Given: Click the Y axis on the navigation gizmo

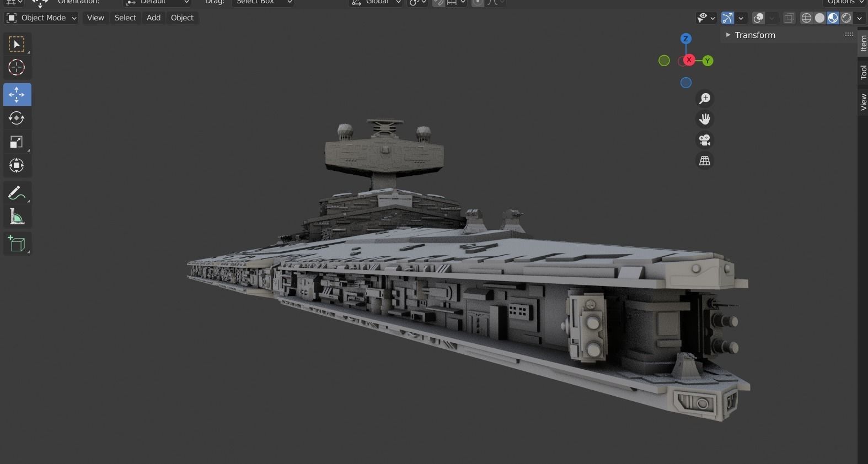Looking at the screenshot, I should point(708,61).
